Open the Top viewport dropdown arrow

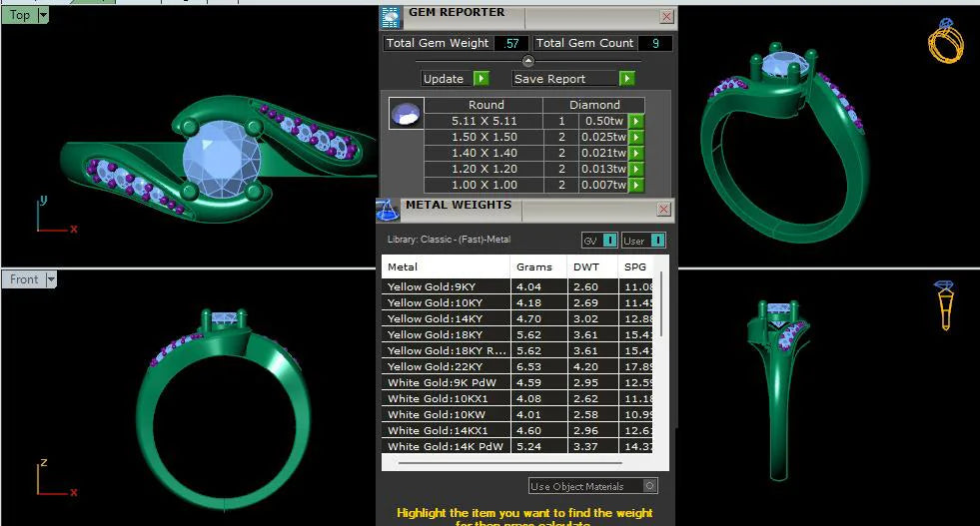coord(43,15)
